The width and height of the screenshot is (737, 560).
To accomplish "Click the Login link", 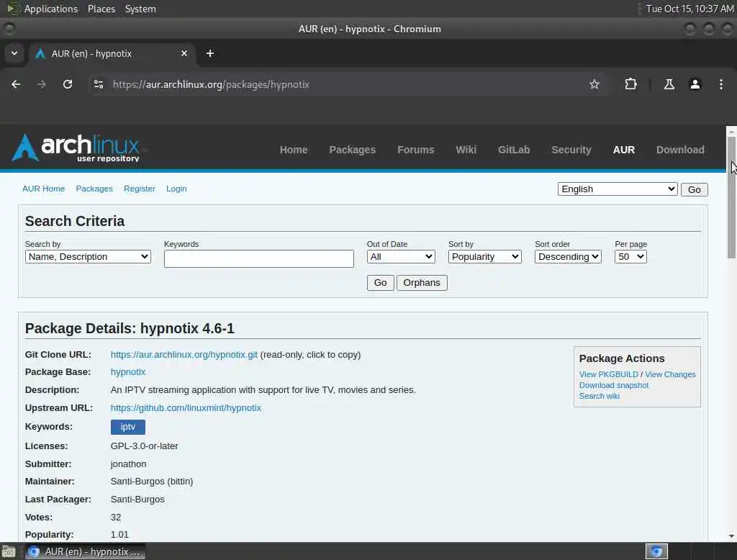I will (176, 189).
